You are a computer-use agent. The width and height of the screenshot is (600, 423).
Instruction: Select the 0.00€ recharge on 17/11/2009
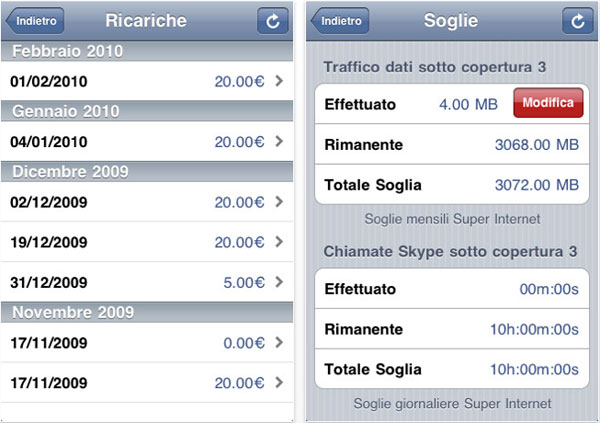coord(243,342)
